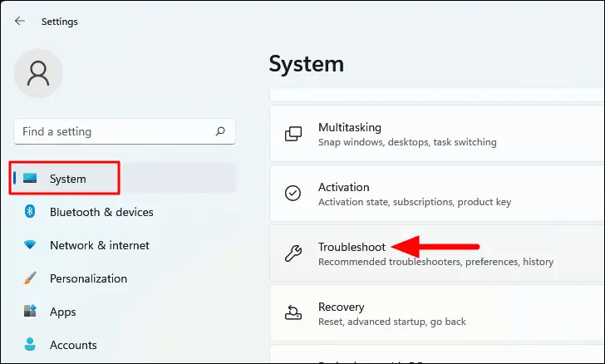The image size is (605, 364).
Task: Click the Activation checkmark icon
Action: tap(293, 193)
